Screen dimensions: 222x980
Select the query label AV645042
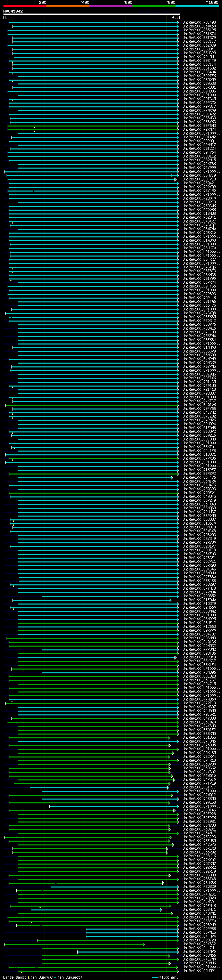click(13, 11)
